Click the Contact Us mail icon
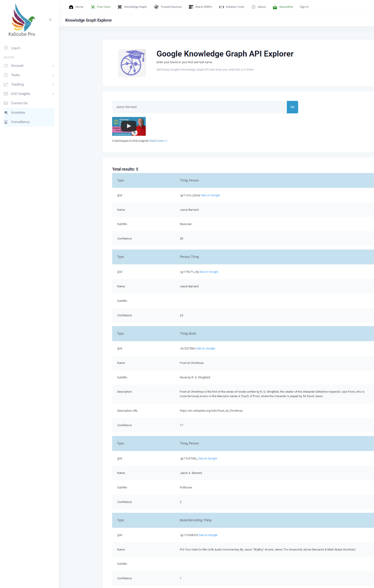Image resolution: width=374 pixels, height=588 pixels. pyautogui.click(x=6, y=103)
